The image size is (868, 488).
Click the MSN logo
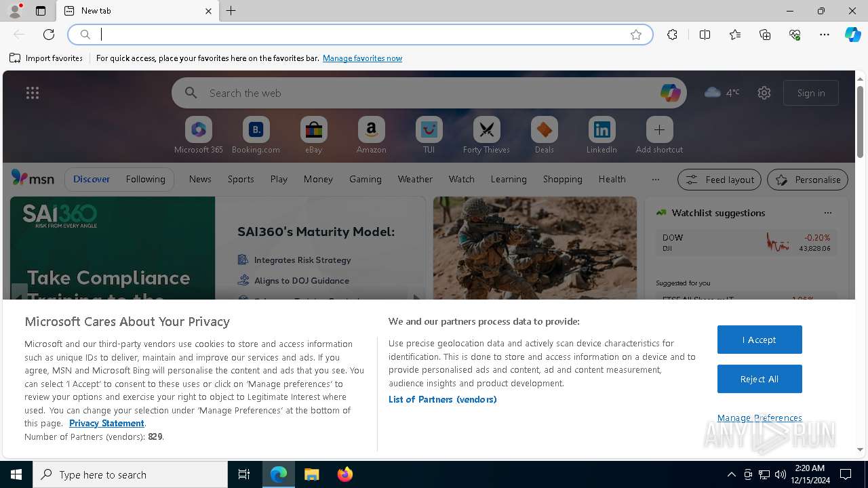33,178
